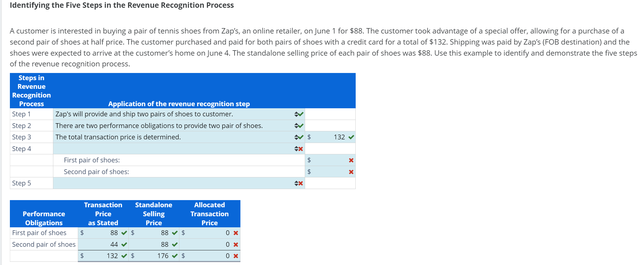The image size is (644, 265).
Task: Open the Step 2 answer dropdown
Action: click(x=174, y=126)
